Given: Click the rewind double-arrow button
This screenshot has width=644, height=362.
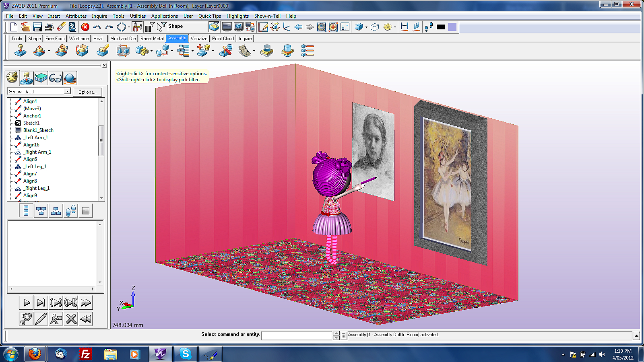Looking at the screenshot, I should coord(86,319).
